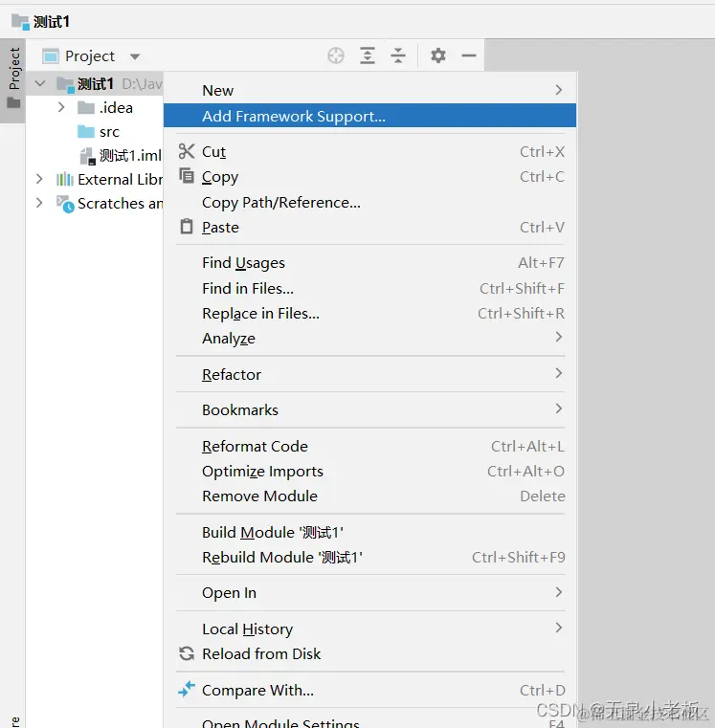
Task: Open the Refactor submenu arrow
Action: tap(559, 373)
